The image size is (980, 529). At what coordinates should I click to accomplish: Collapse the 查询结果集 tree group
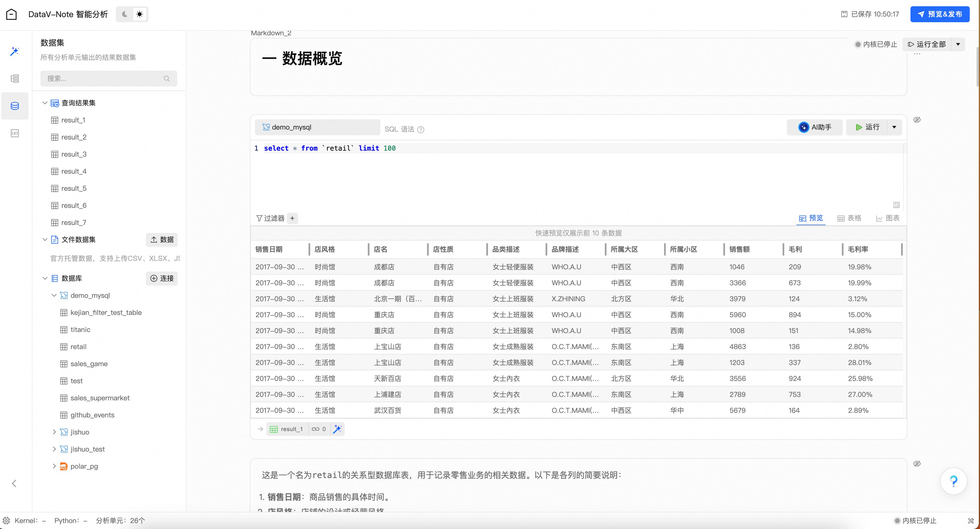[x=45, y=103]
